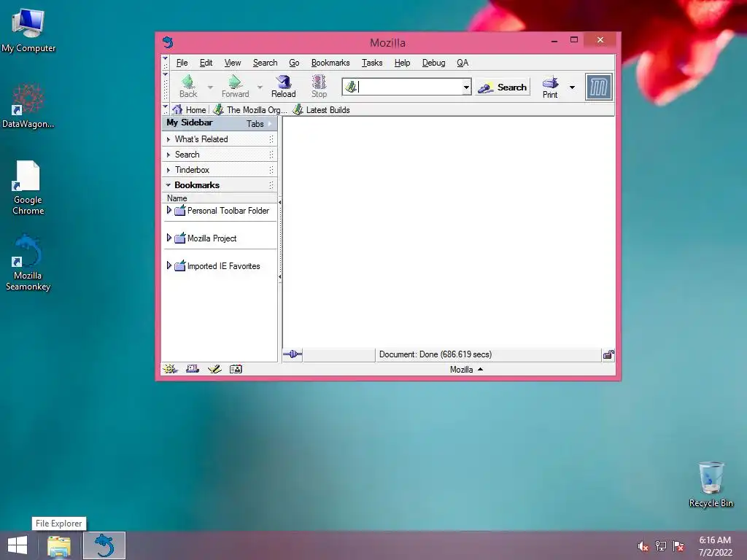Click the Help menu
This screenshot has width=747, height=560.
(x=402, y=63)
